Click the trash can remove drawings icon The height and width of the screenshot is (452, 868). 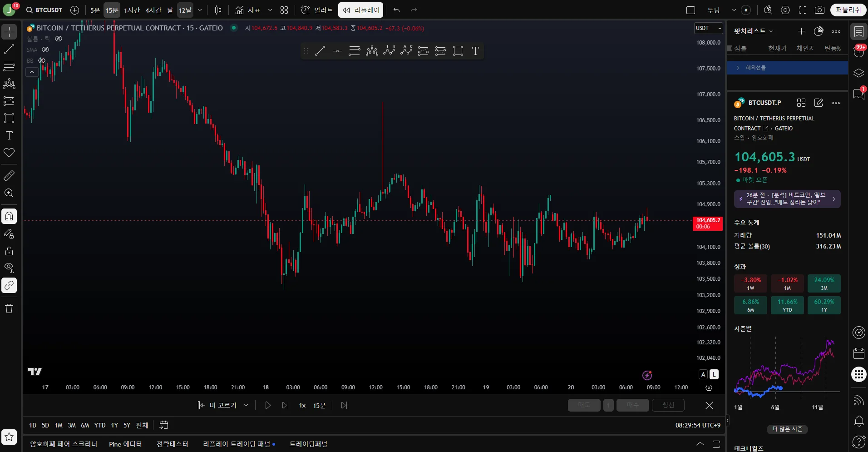pos(9,309)
